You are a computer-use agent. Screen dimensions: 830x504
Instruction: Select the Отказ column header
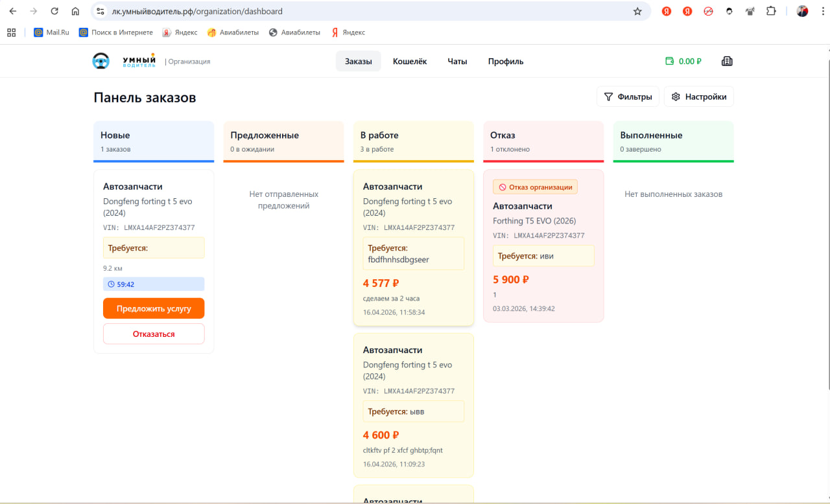pyautogui.click(x=543, y=141)
